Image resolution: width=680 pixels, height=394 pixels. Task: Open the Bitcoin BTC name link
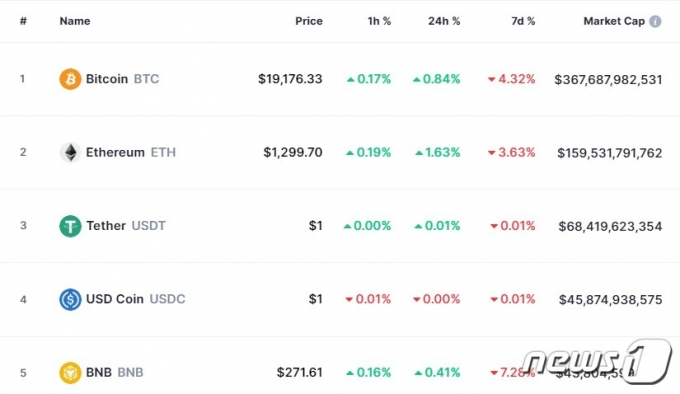[x=122, y=79]
